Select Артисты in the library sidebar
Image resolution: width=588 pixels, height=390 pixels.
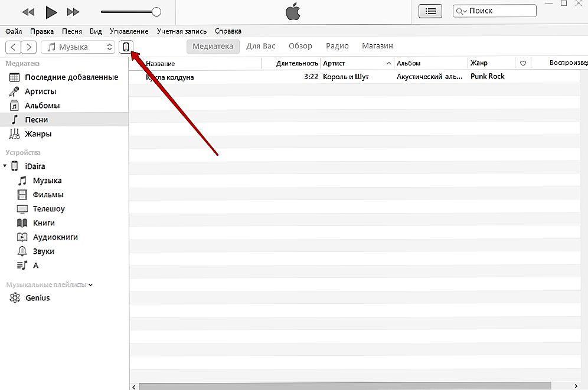tap(40, 91)
